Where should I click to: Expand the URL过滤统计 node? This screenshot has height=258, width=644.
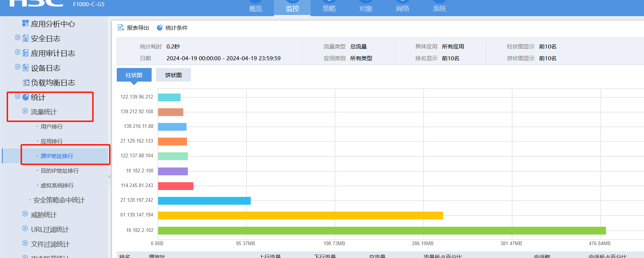point(25,228)
